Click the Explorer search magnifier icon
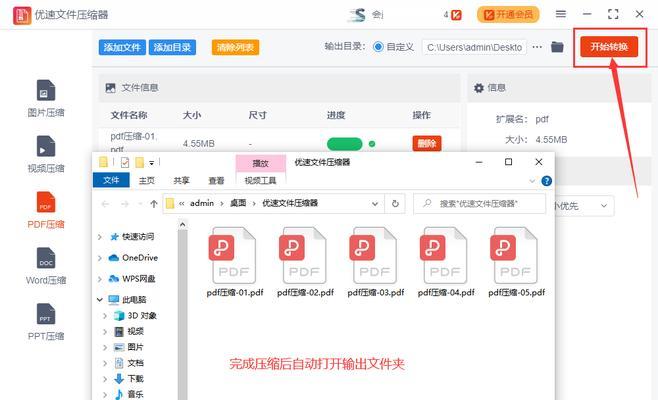The image size is (658, 400). pyautogui.click(x=427, y=204)
